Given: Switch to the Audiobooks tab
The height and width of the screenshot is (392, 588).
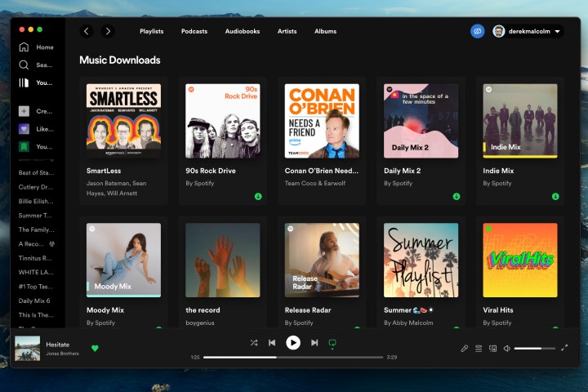Looking at the screenshot, I should tap(243, 31).
